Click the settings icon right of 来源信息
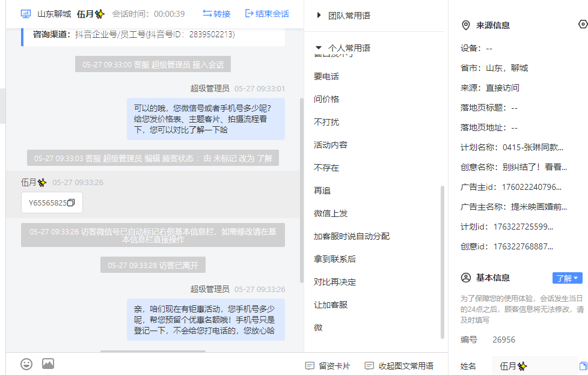 pos(583,25)
